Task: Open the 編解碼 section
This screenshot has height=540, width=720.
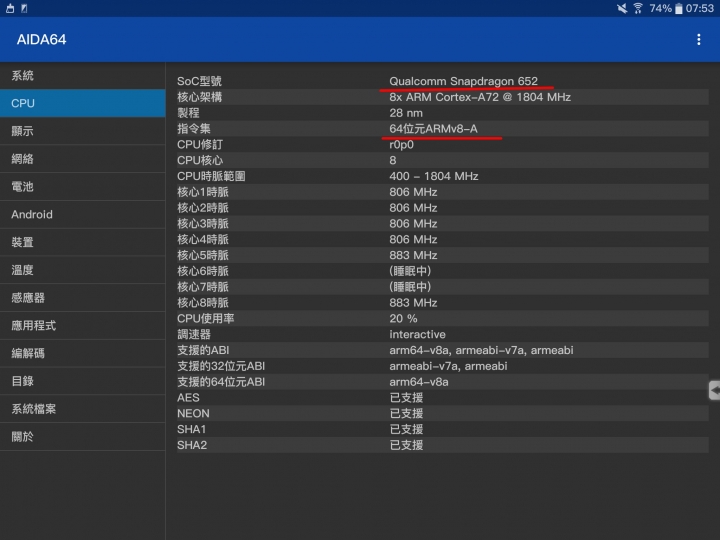Action: 83,353
